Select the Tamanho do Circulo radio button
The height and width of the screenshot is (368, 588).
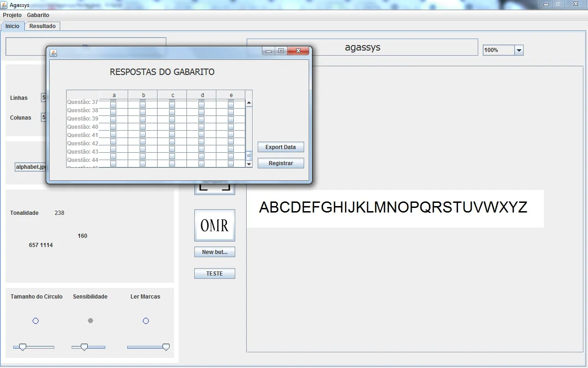[x=36, y=321]
